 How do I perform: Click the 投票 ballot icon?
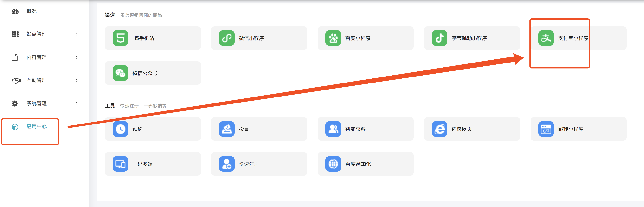(227, 129)
